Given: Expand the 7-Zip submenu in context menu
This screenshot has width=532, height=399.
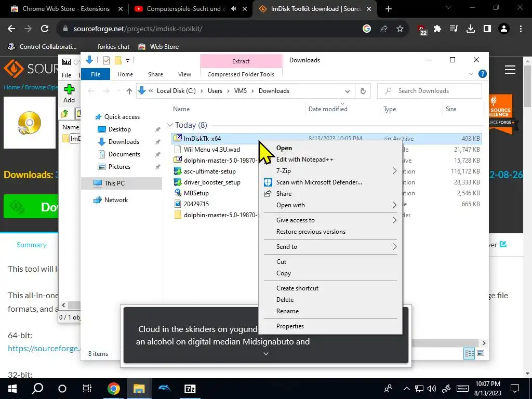Looking at the screenshot, I should tap(394, 170).
